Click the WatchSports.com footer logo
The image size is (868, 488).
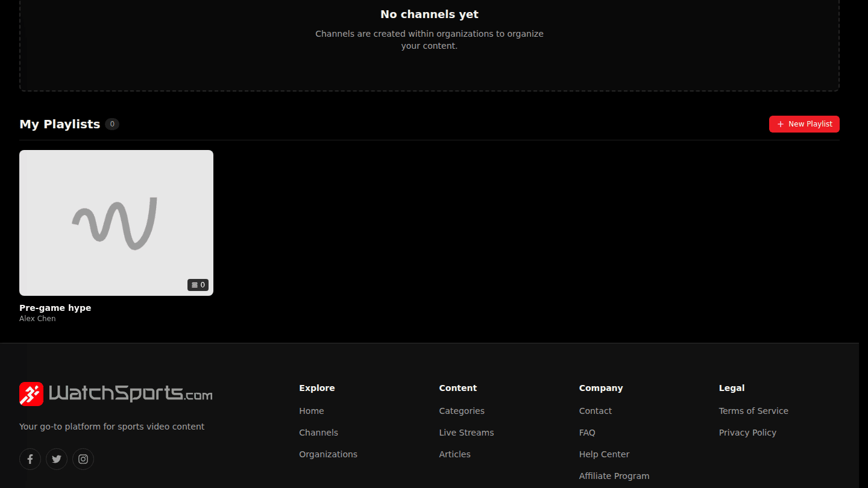pos(116,394)
